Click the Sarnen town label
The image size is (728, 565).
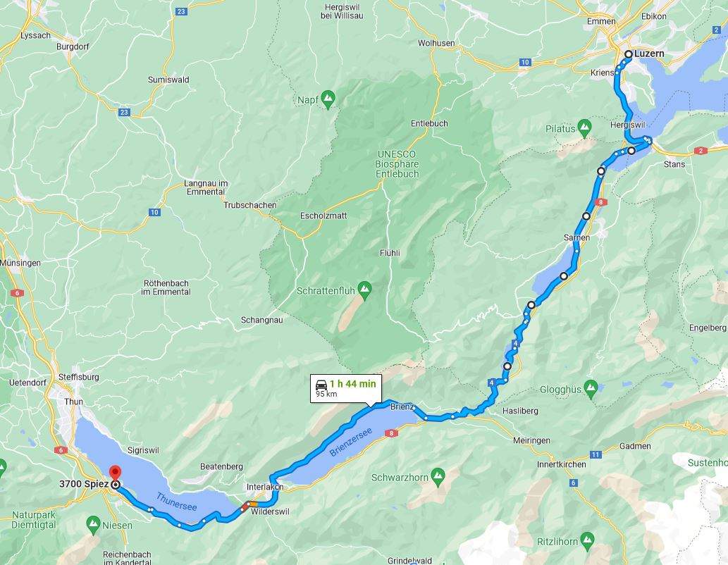click(576, 237)
